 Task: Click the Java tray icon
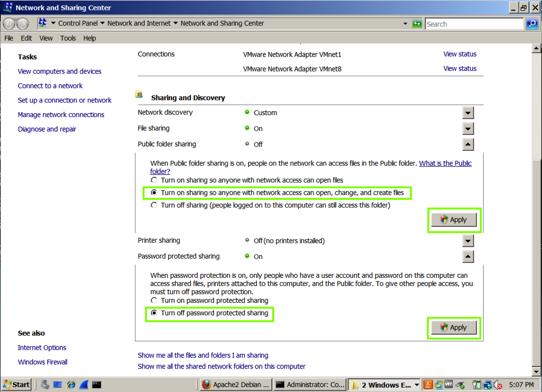(x=428, y=385)
